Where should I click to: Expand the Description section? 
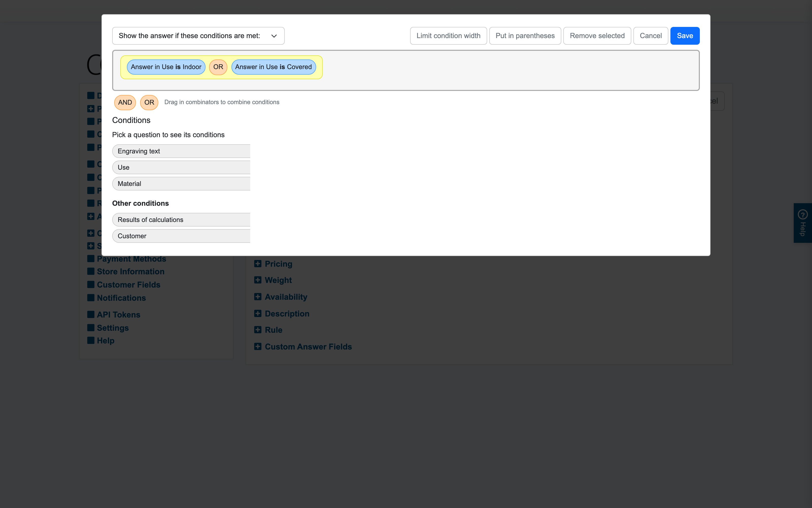click(287, 313)
